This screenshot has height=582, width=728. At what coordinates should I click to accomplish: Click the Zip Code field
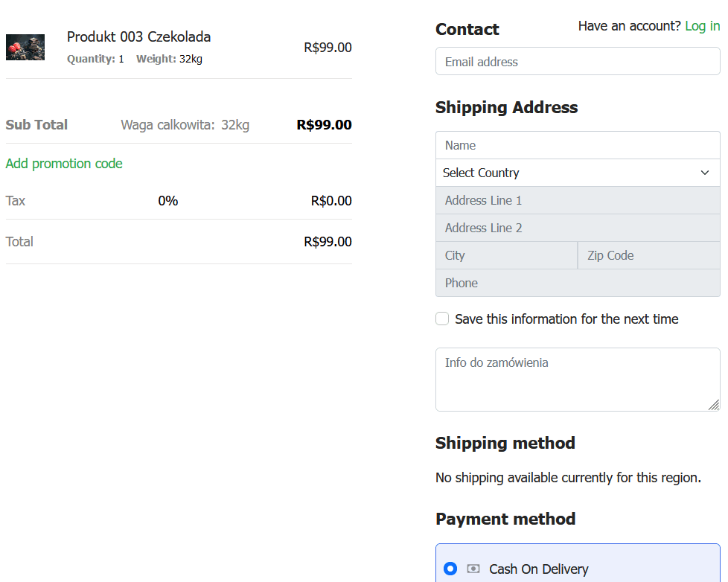pos(649,255)
